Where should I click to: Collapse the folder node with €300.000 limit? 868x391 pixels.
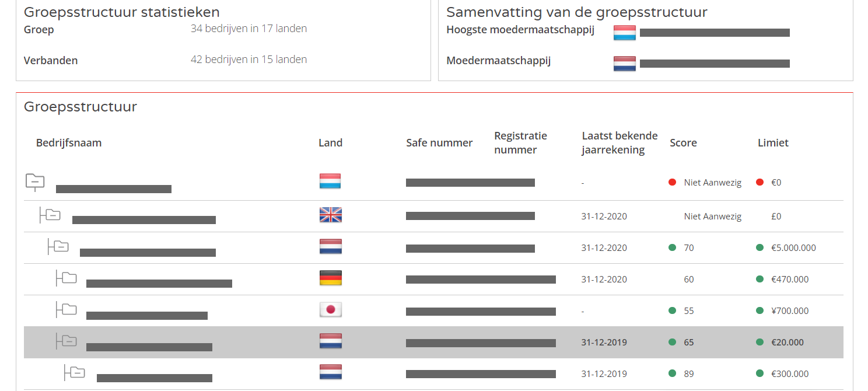[76, 372]
